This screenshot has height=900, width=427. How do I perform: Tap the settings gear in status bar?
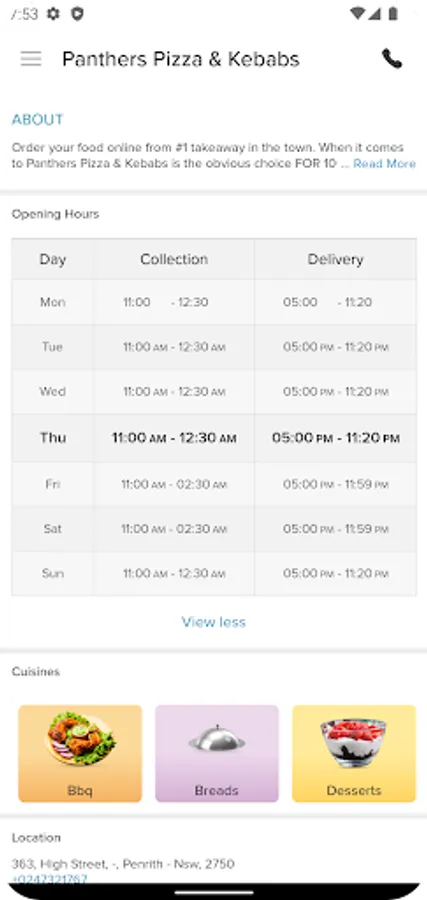[x=53, y=14]
